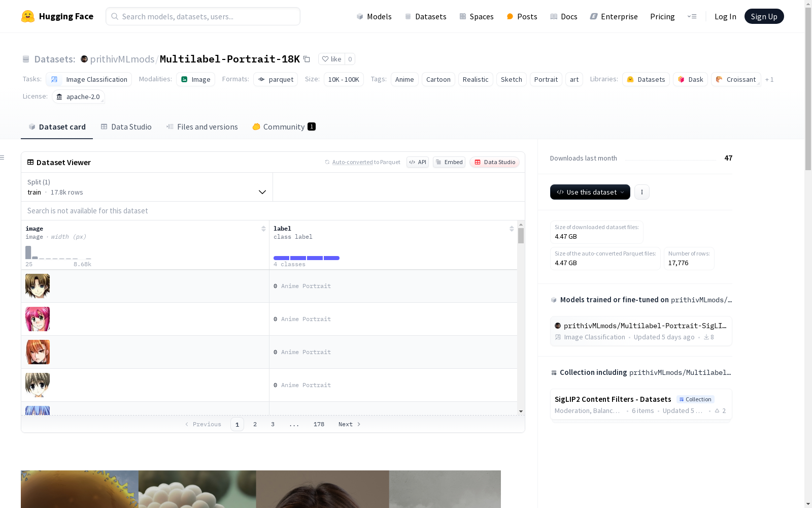The height and width of the screenshot is (508, 812).
Task: Open Spaces in the top navigation
Action: (476, 16)
